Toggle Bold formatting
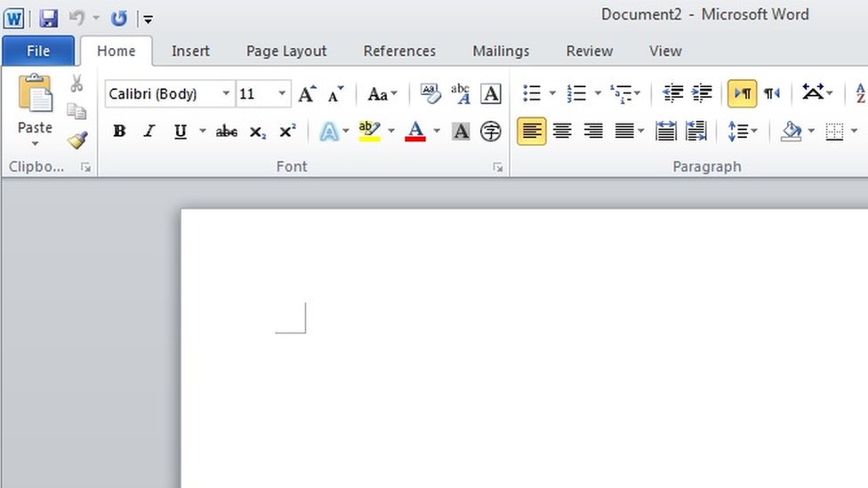 pyautogui.click(x=119, y=132)
